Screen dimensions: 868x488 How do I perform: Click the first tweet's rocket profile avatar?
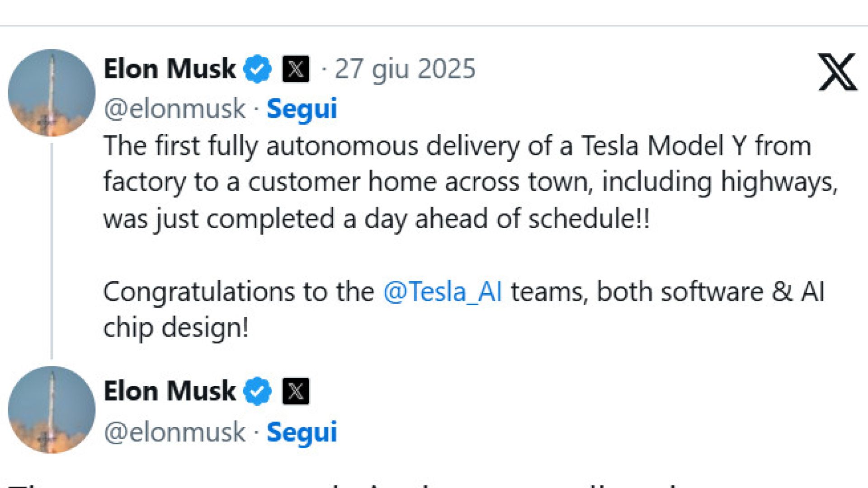click(52, 93)
